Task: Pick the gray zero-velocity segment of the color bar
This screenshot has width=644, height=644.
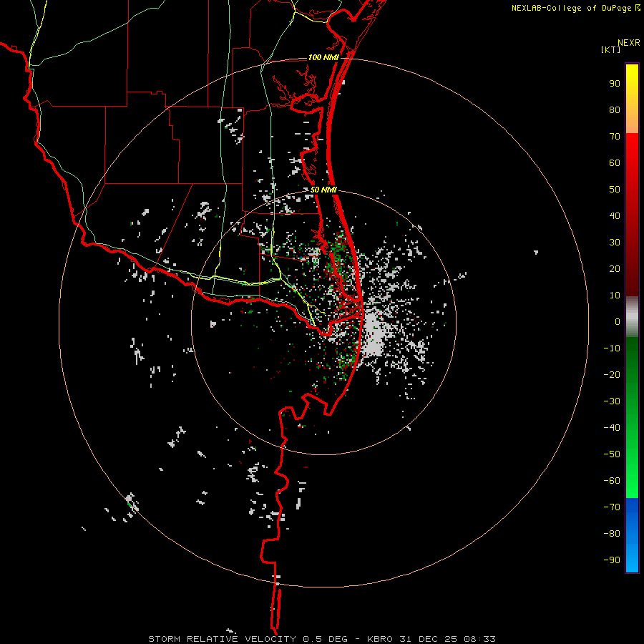Action: (632, 317)
